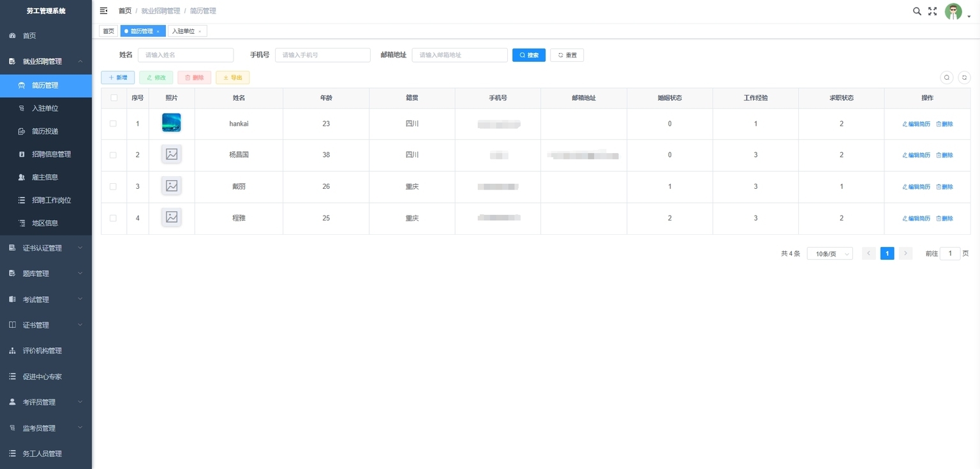This screenshot has height=469, width=980.
Task: Edit resume for 戴丽
Action: click(916, 187)
